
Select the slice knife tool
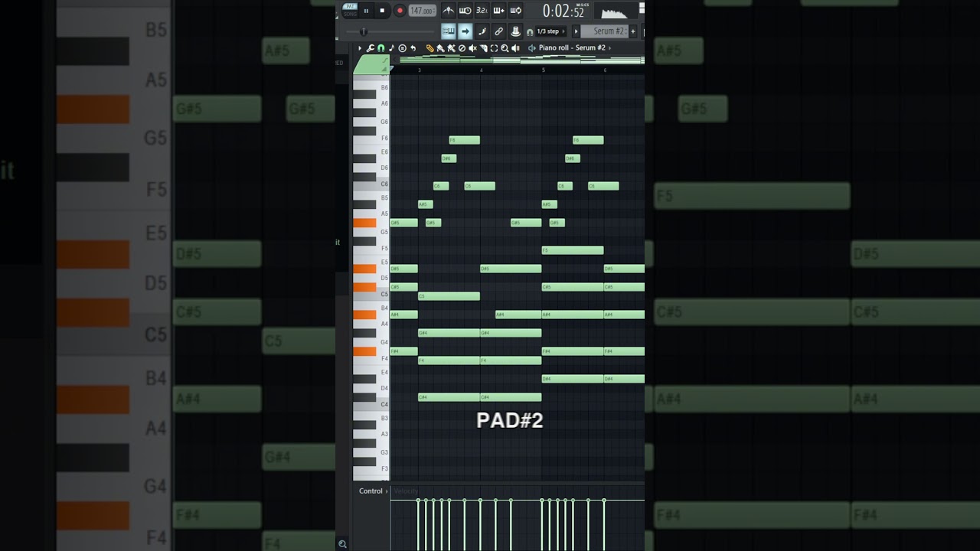pos(483,48)
